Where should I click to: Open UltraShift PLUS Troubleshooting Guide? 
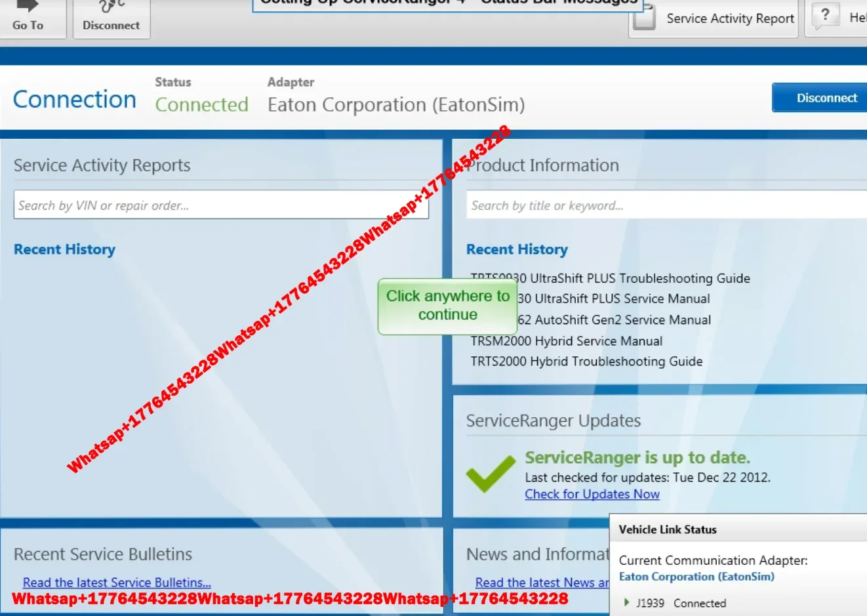(610, 278)
